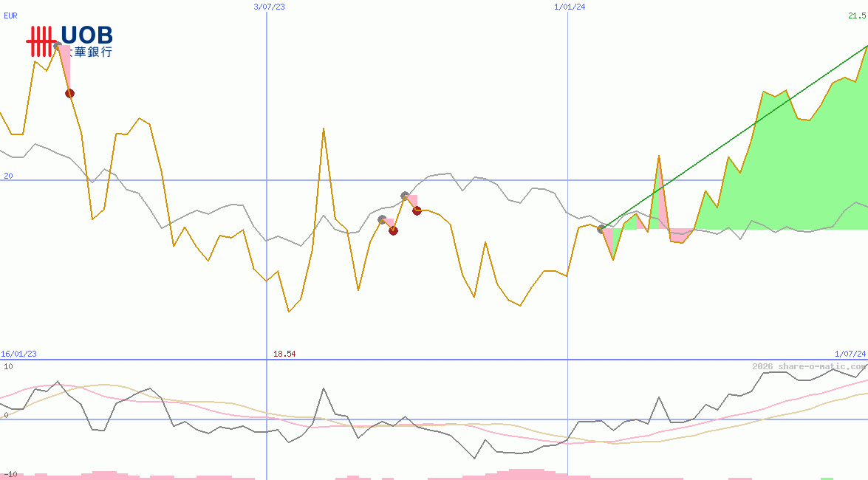This screenshot has width=868, height=480.
Task: Open the EUR currency label selector
Action: 10,16
